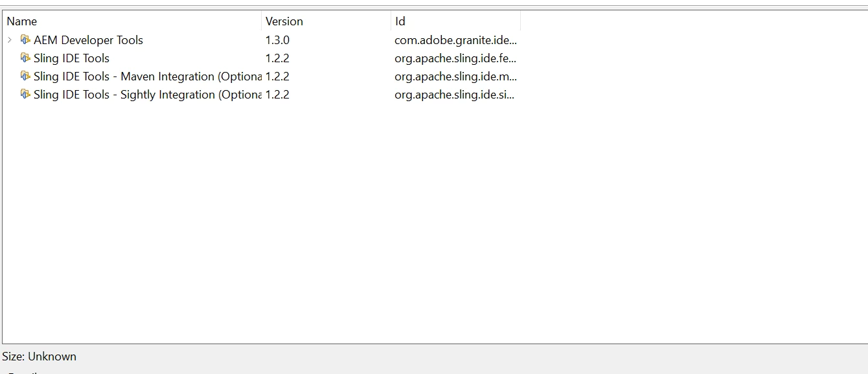Image resolution: width=868 pixels, height=374 pixels.
Task: Click version 1.2.2 of Maven Integration row
Action: [277, 76]
